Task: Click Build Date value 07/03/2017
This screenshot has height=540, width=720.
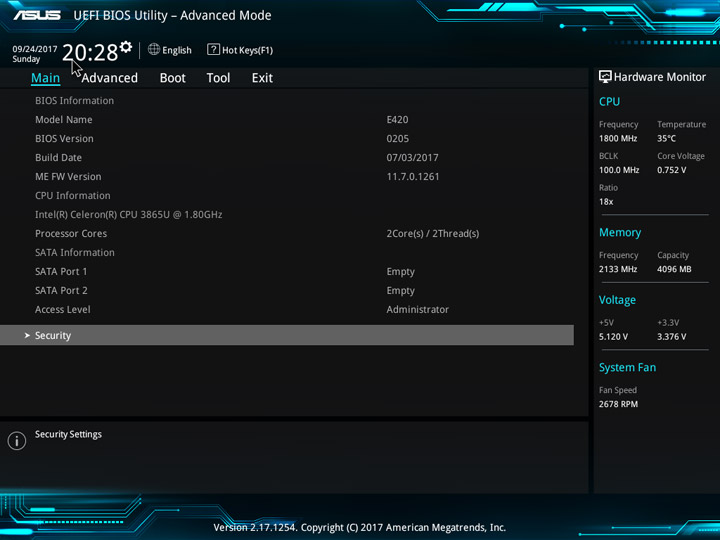Action: click(412, 158)
